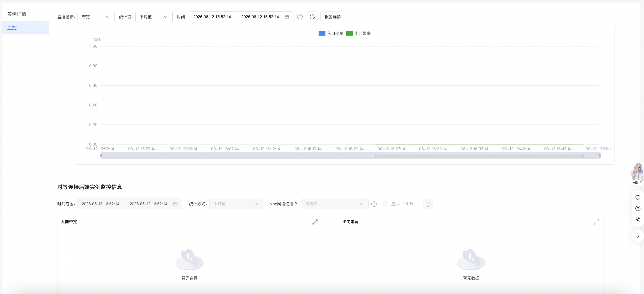644x294 pixels.
Task: Refresh the bandwidth chart
Action: pyautogui.click(x=312, y=17)
